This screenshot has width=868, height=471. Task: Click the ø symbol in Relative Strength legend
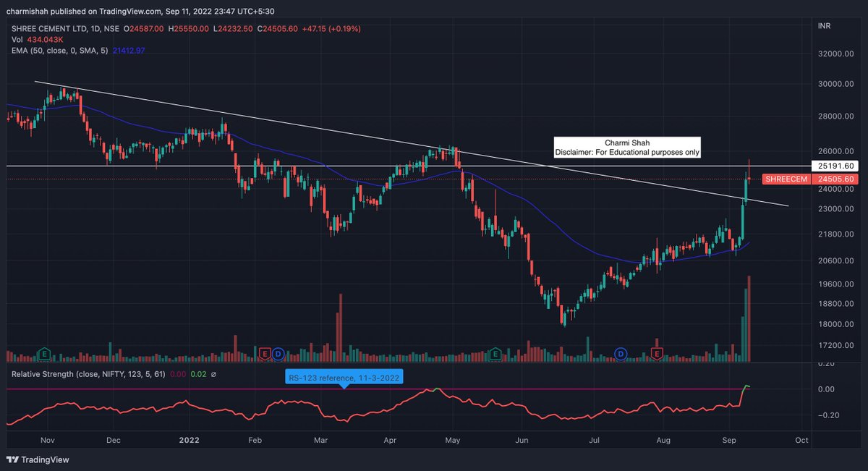[215, 374]
